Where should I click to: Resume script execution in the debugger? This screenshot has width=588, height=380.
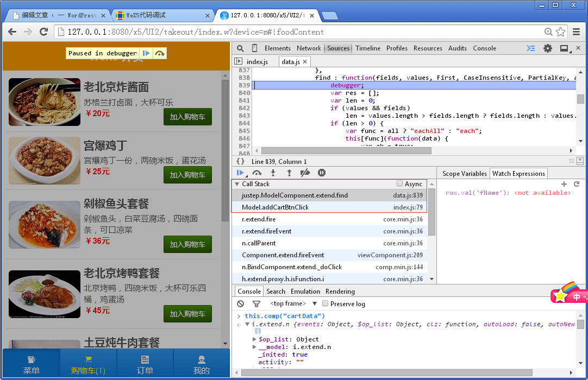240,172
